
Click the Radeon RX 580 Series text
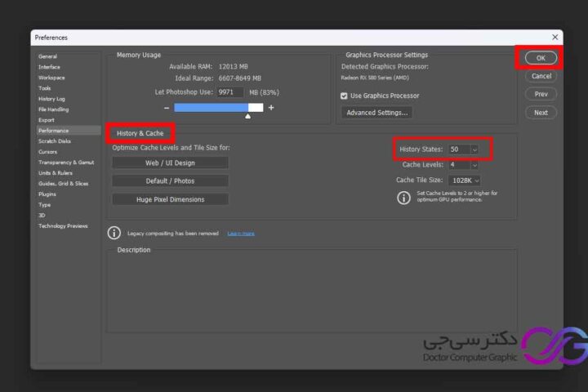pyautogui.click(x=375, y=78)
